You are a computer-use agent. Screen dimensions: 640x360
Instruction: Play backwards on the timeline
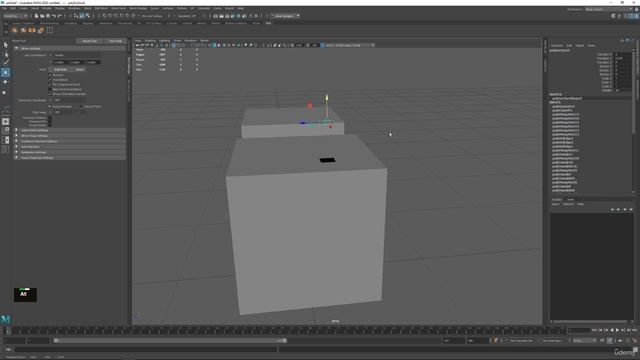(x=611, y=330)
